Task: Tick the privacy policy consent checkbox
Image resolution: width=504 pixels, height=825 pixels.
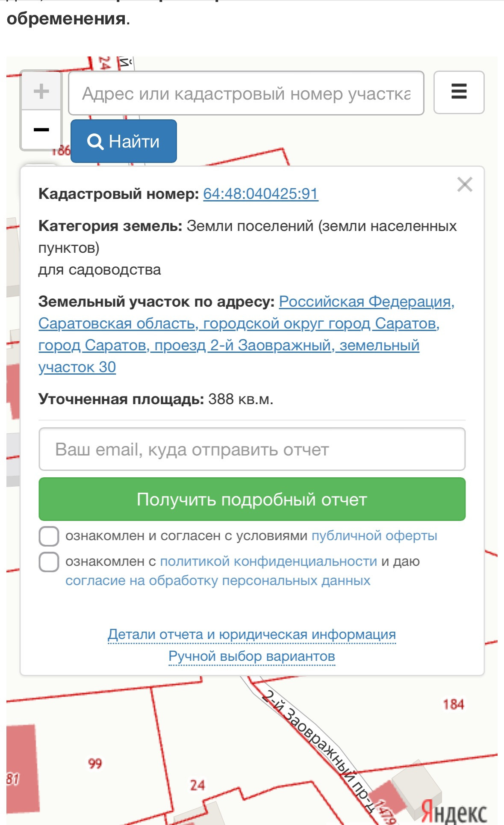Action: (49, 562)
